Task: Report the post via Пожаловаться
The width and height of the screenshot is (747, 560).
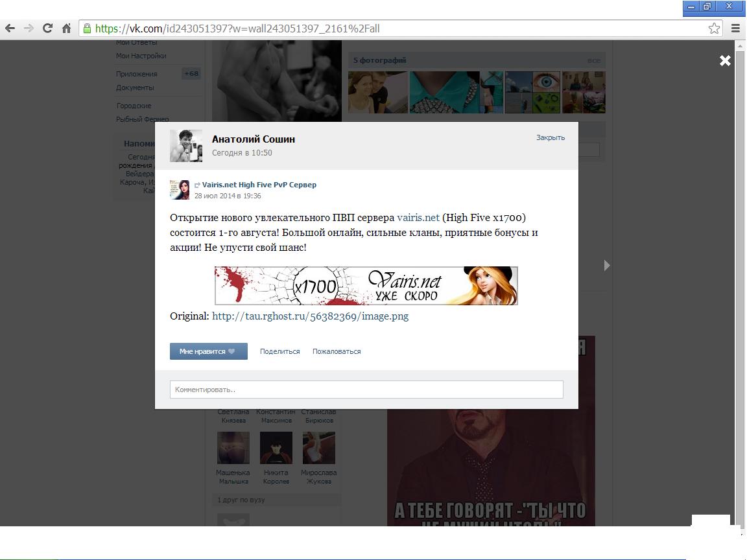Action: coord(337,351)
